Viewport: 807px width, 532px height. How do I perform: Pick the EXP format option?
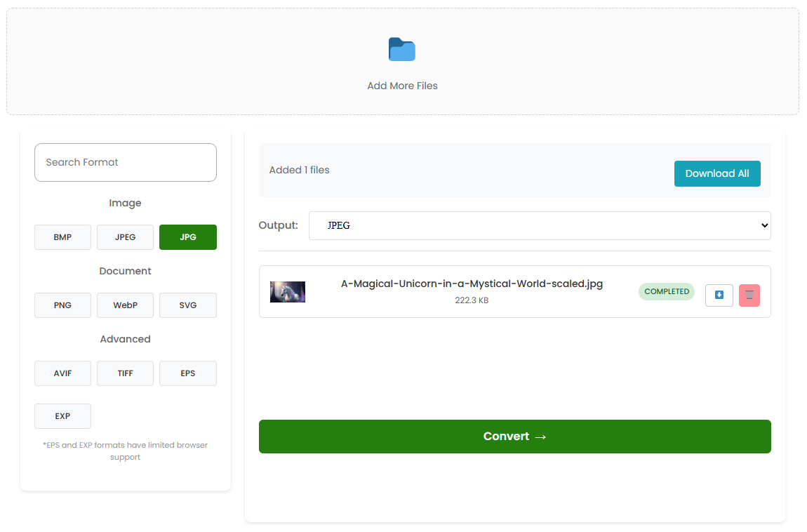62,416
